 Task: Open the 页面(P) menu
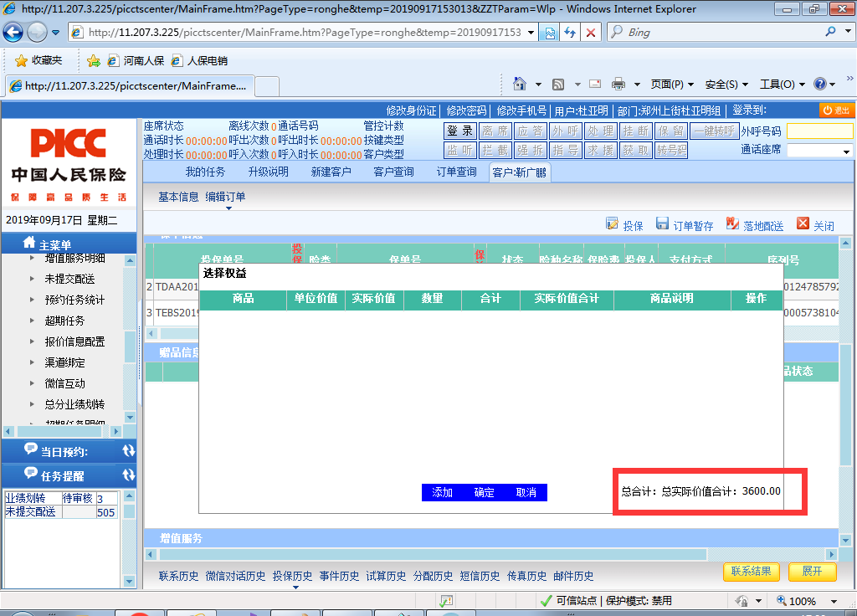coord(672,85)
